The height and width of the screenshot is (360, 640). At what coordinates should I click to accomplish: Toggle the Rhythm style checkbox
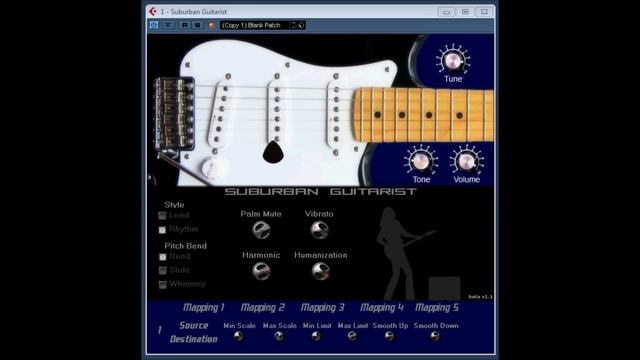(x=162, y=230)
